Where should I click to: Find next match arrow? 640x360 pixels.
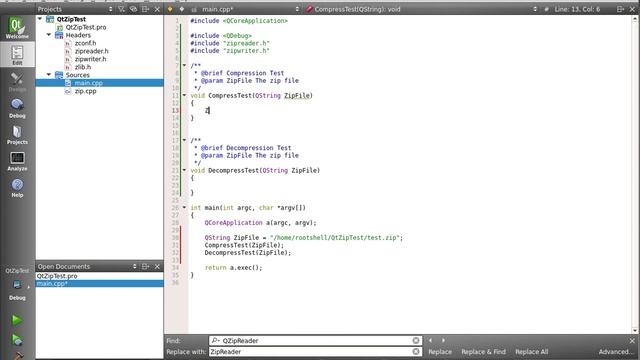[443, 340]
